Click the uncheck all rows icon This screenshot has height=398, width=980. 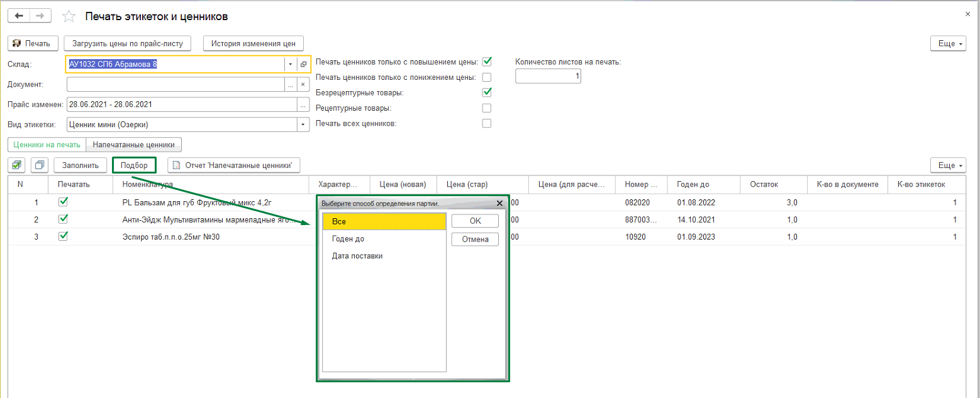click(40, 165)
